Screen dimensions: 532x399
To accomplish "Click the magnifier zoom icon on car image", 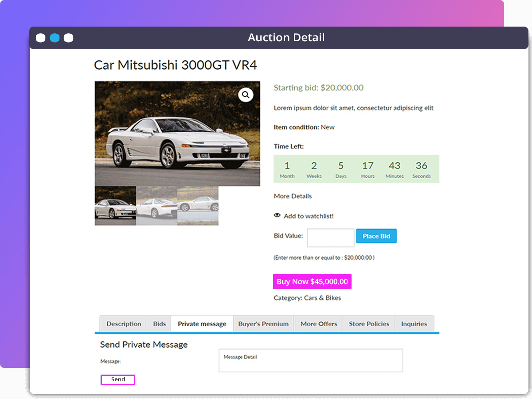I will click(246, 94).
